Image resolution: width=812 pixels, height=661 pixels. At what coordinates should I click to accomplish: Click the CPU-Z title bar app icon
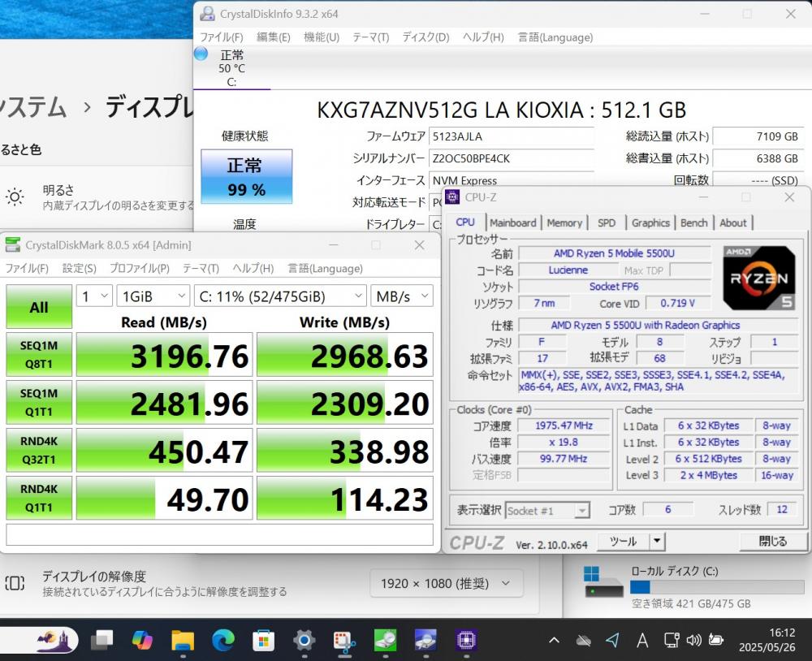click(x=452, y=197)
